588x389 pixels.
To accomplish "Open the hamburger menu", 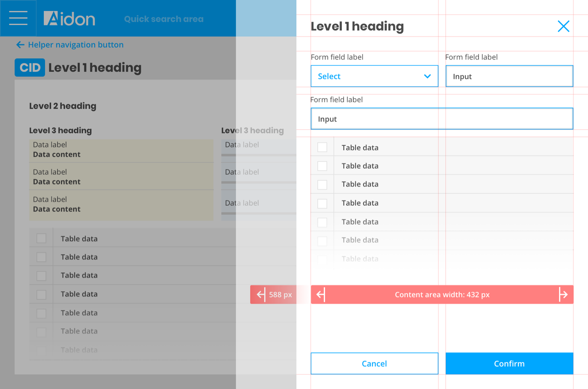I will (x=18, y=18).
